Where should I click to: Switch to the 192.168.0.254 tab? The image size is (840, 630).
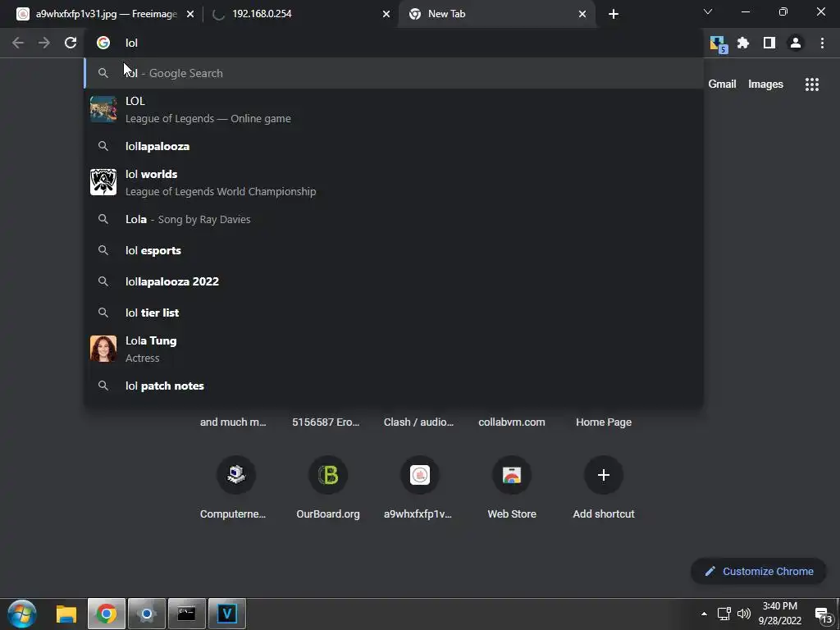[300, 14]
